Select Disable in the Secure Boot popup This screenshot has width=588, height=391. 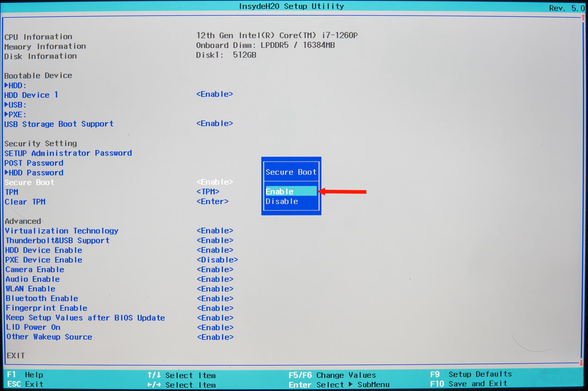pos(281,201)
